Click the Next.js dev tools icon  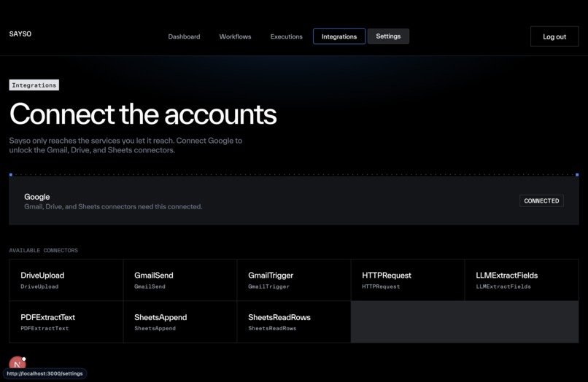[x=18, y=363]
